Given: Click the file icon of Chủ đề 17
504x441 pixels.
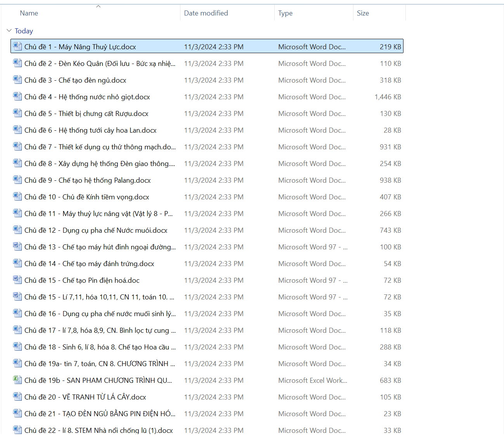Looking at the screenshot, I should (17, 330).
